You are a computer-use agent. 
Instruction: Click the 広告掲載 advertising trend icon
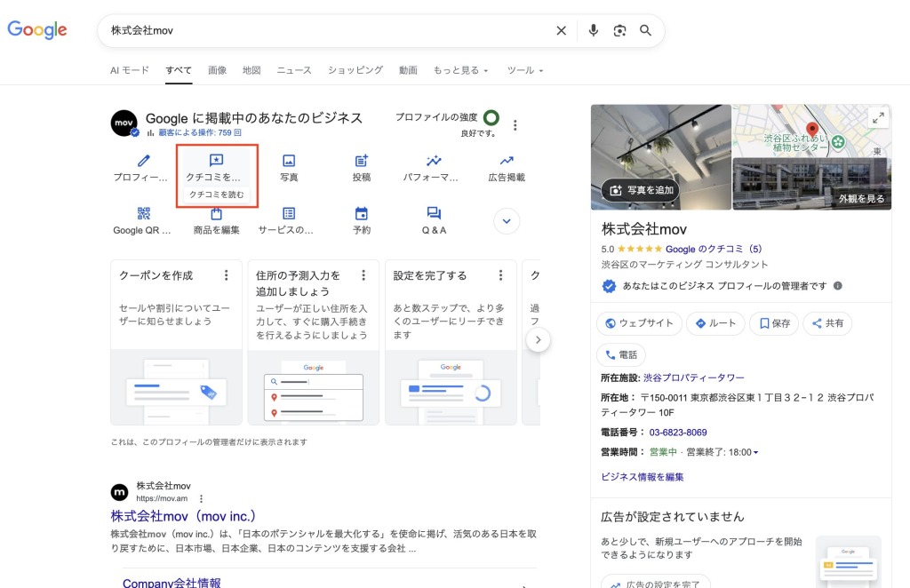click(x=507, y=161)
